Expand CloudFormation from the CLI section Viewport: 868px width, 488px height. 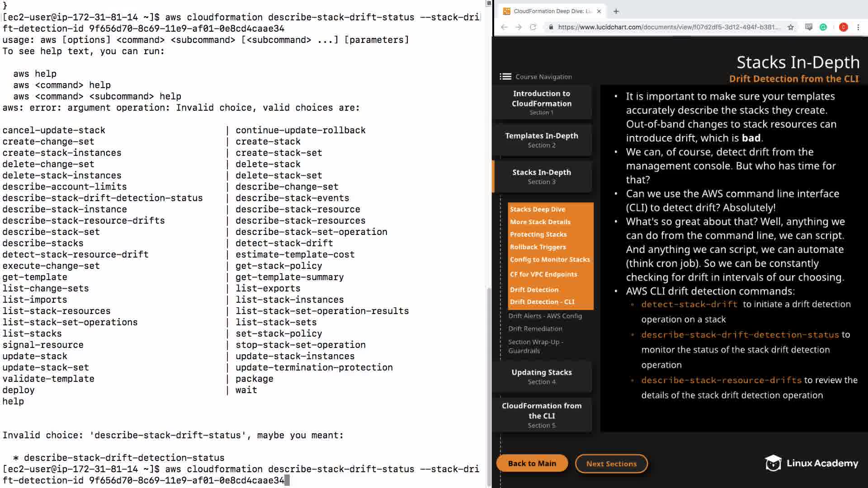click(x=542, y=415)
